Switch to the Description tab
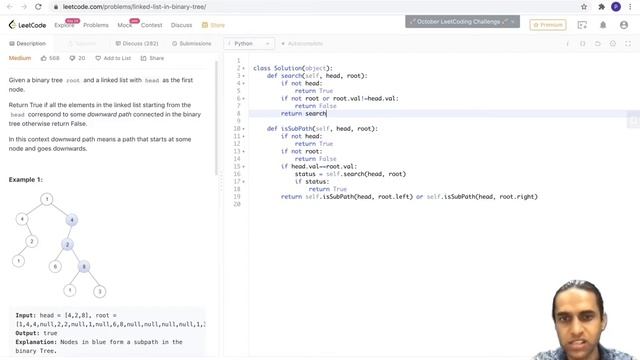Viewport: 640px width, 360px height. (27, 43)
